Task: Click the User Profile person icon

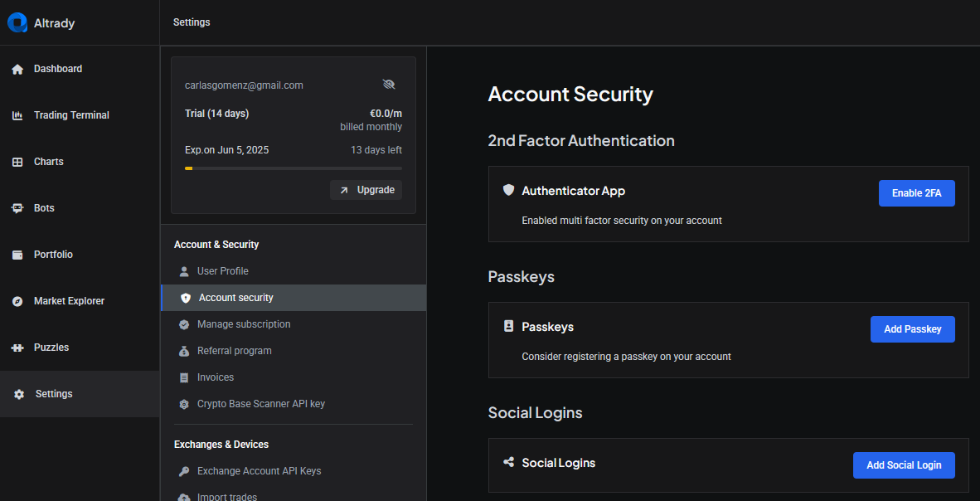Action: click(184, 271)
